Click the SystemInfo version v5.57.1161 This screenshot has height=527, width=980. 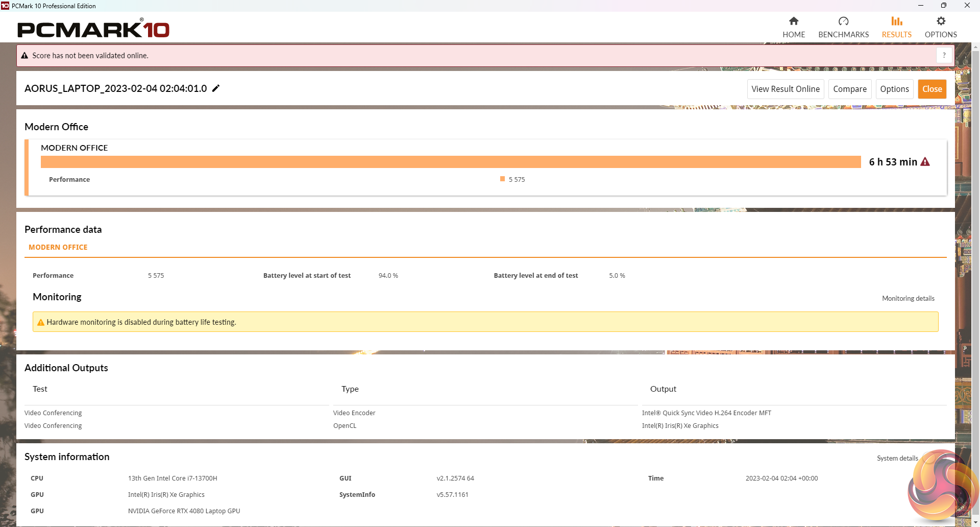click(452, 494)
